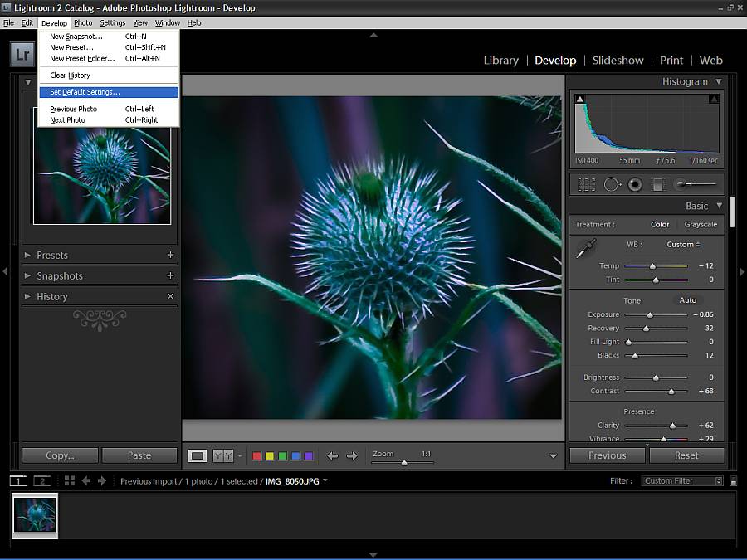Select the Crop Overlay tool
This screenshot has height=560, width=747.
(x=586, y=184)
